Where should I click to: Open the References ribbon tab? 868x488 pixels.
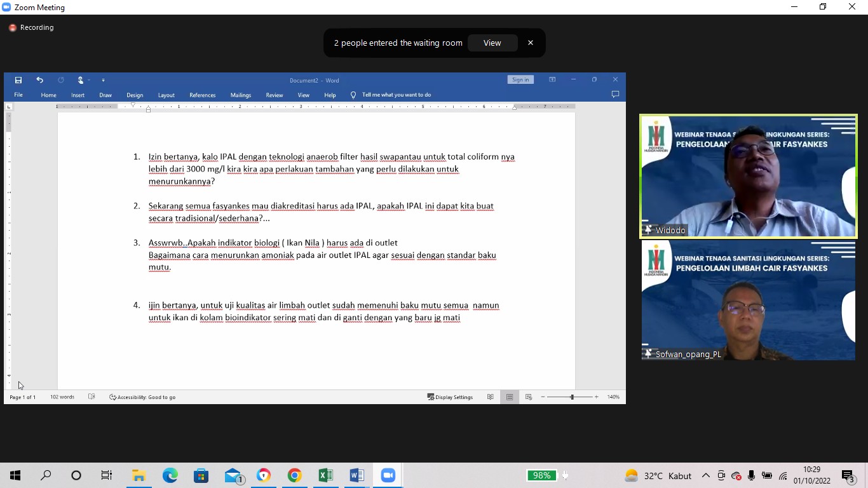click(202, 95)
